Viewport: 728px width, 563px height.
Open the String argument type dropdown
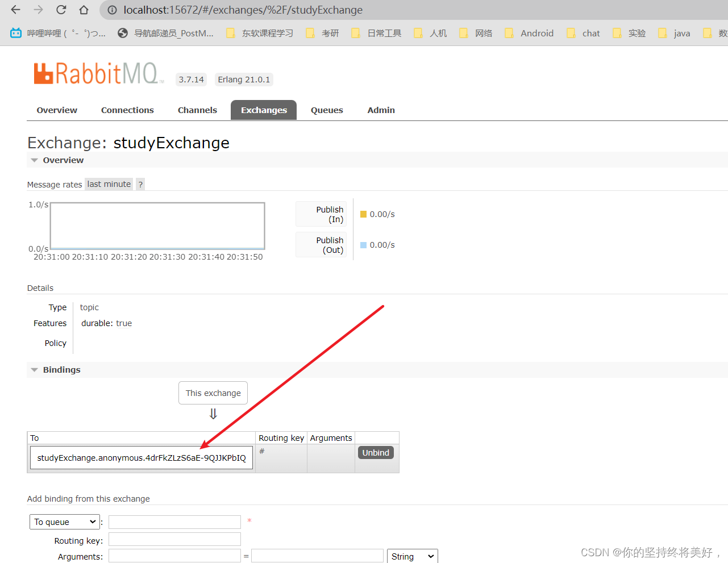[412, 556]
